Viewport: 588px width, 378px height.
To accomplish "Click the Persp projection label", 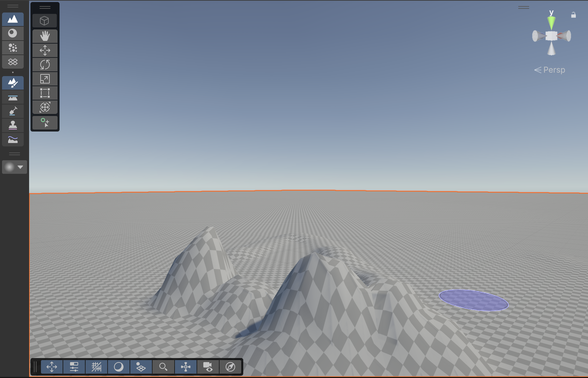I will click(554, 70).
